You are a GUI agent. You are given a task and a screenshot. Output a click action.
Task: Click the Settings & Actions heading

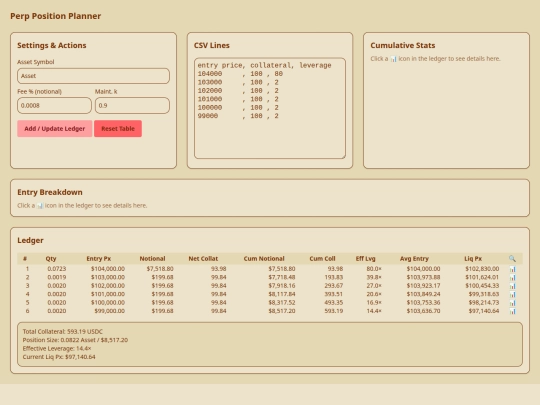point(52,45)
